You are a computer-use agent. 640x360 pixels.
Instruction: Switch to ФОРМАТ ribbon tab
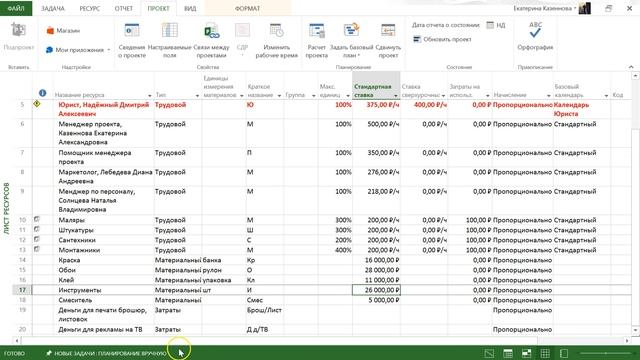247,8
